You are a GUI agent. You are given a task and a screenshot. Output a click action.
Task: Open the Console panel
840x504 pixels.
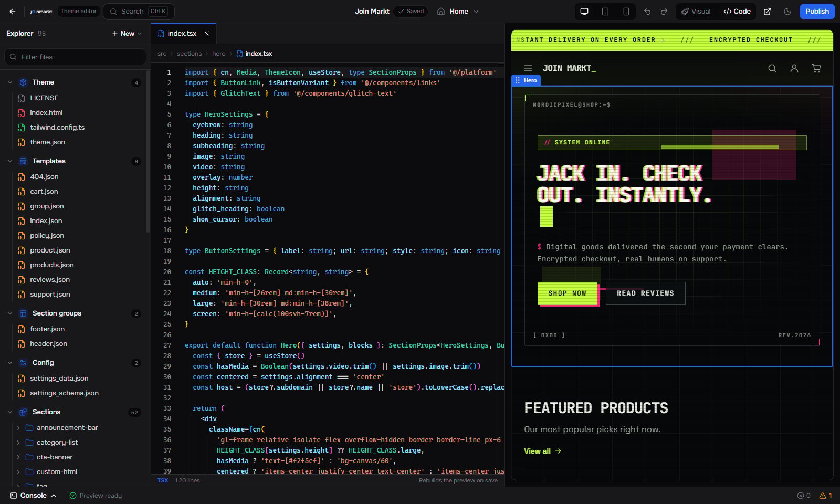pyautogui.click(x=33, y=496)
